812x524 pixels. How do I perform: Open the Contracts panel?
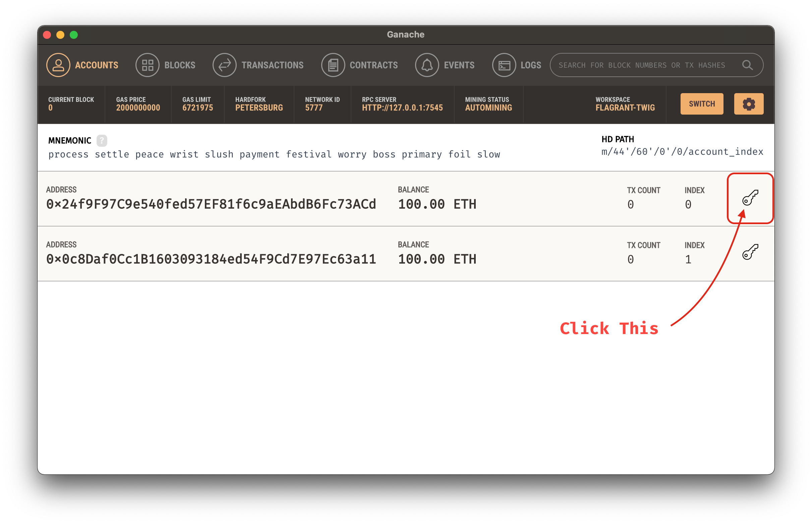(362, 64)
